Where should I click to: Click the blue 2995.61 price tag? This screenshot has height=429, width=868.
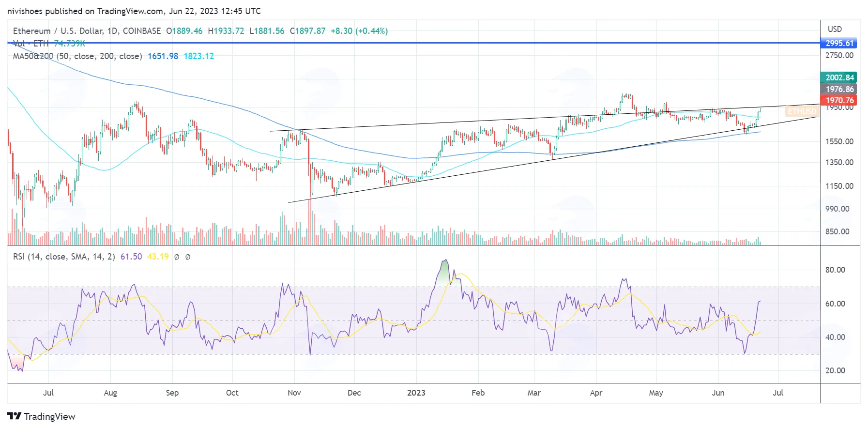(839, 43)
